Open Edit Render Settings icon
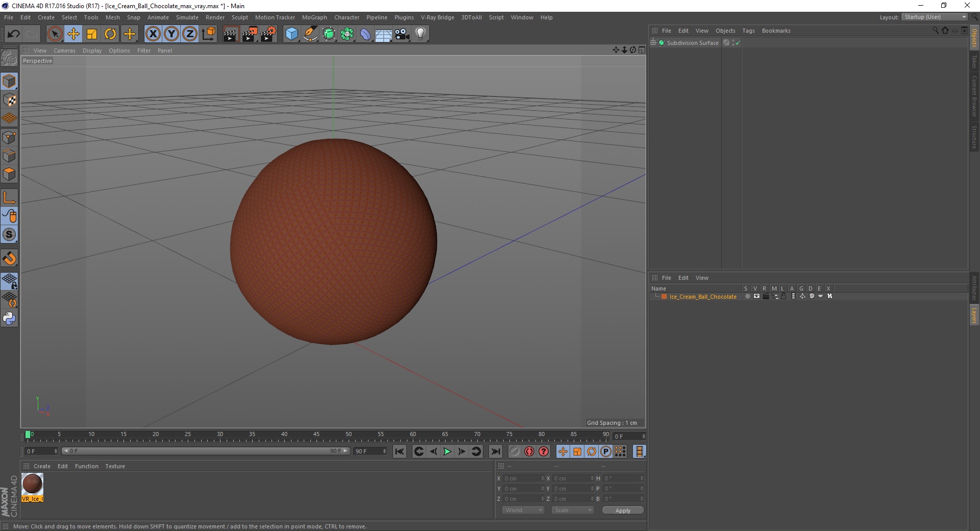This screenshot has width=980, height=531. [x=268, y=34]
